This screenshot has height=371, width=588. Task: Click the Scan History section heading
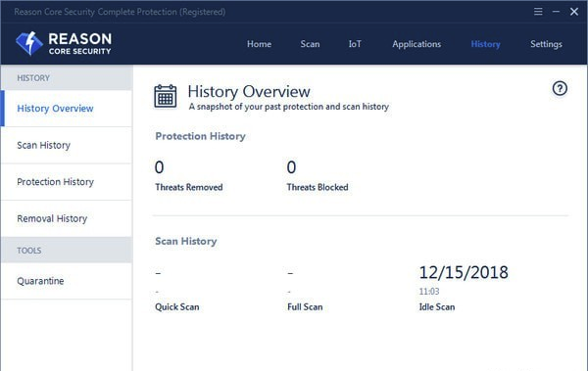[186, 241]
